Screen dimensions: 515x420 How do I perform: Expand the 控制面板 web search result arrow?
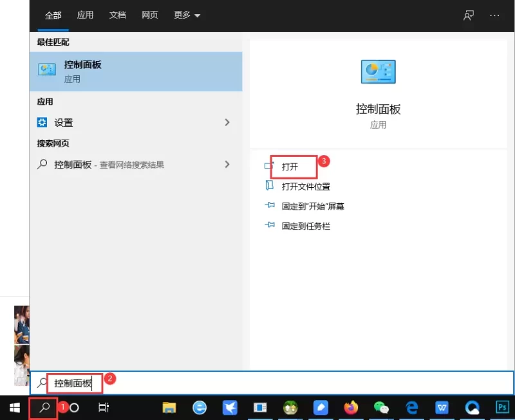pyautogui.click(x=227, y=165)
